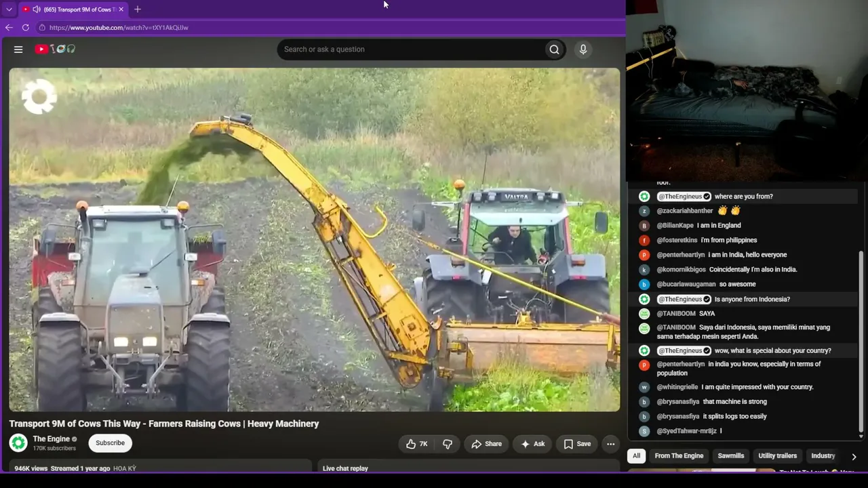Click the farming video player area
This screenshot has height=488, width=868.
tap(315, 240)
